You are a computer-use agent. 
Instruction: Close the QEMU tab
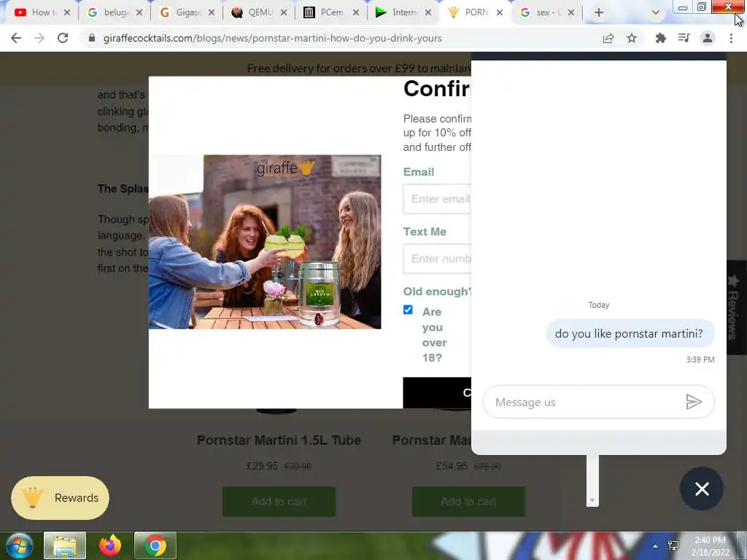284,13
